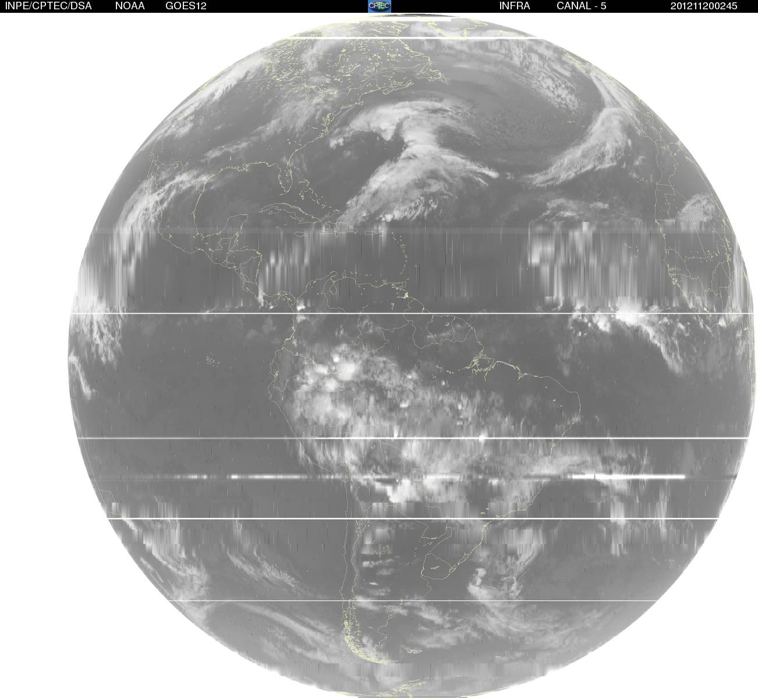Click the GOES12 satellite label
This screenshot has height=700, width=758.
pos(186,6)
